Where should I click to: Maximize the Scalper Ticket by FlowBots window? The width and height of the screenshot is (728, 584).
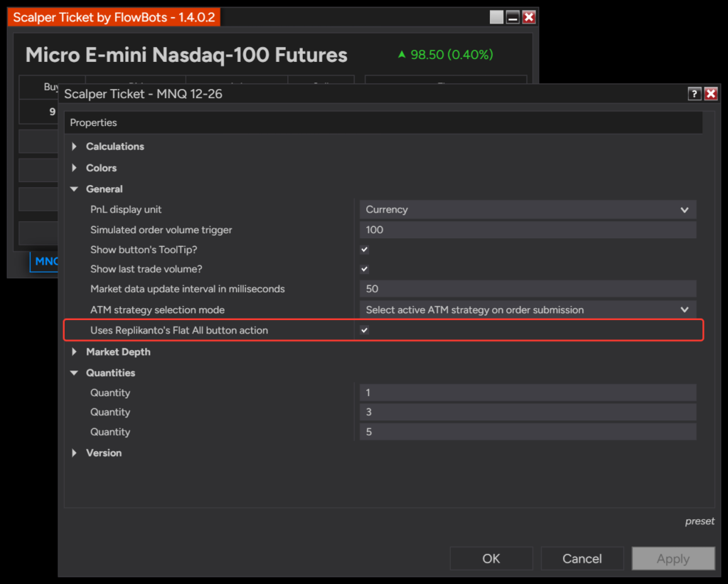pos(496,17)
